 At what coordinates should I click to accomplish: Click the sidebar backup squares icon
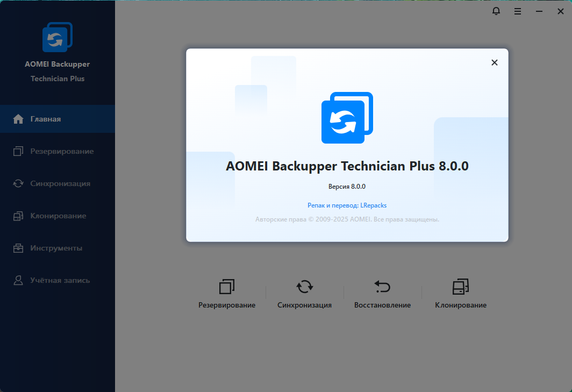(18, 151)
